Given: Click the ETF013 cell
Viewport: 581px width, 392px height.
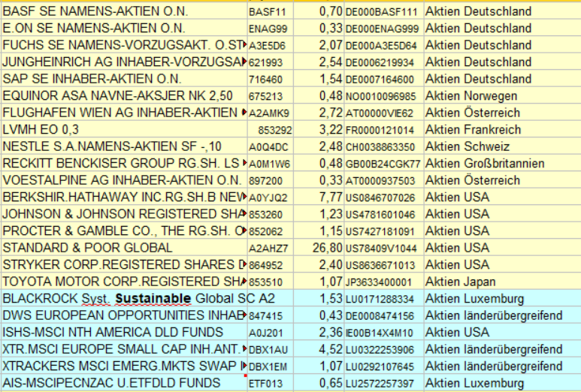Looking at the screenshot, I should [271, 383].
